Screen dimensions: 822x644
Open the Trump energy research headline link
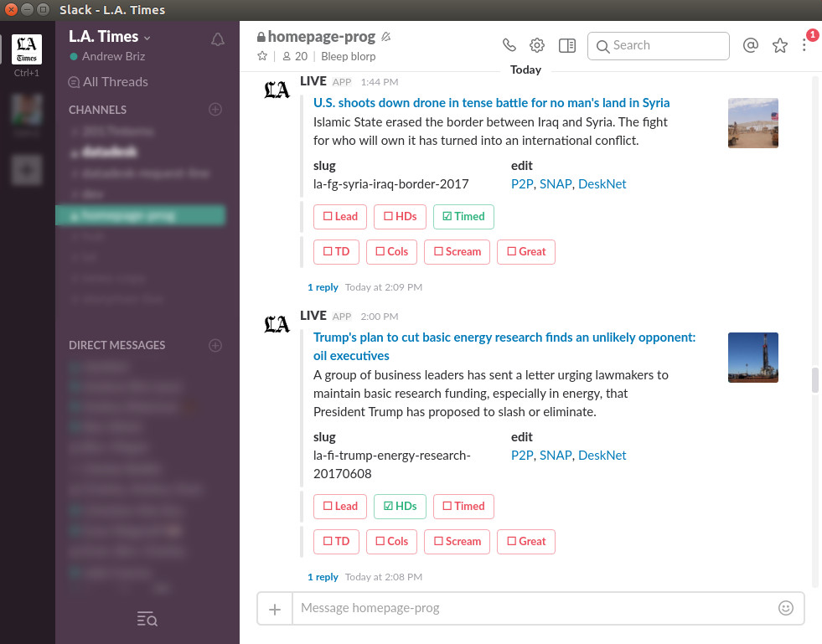coord(504,347)
